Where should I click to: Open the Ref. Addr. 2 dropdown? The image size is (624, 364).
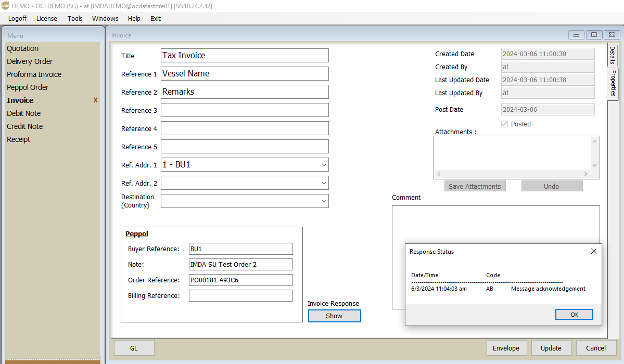(324, 183)
